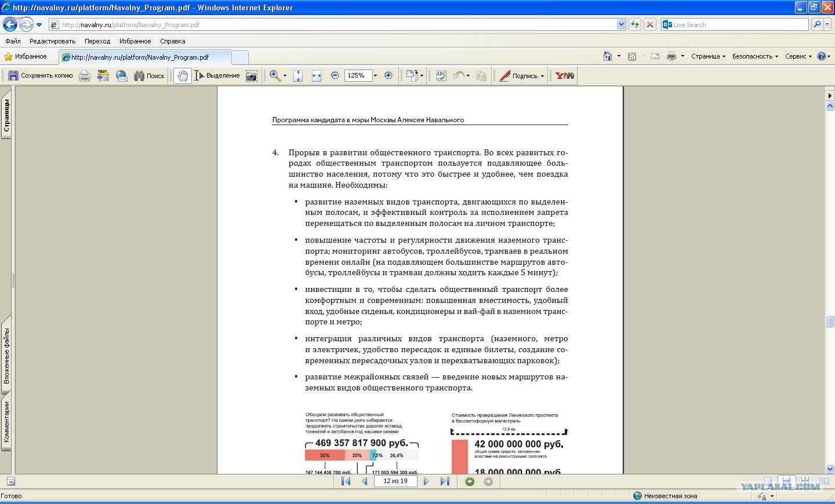Open the Файл menu
835x504 pixels.
tap(13, 41)
